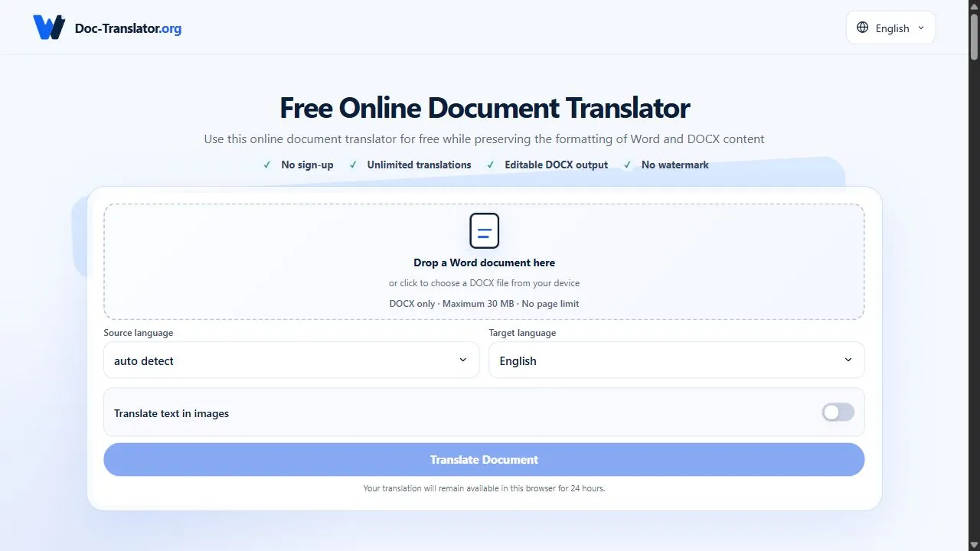
Task: Open the Target language English dropdown
Action: [676, 360]
